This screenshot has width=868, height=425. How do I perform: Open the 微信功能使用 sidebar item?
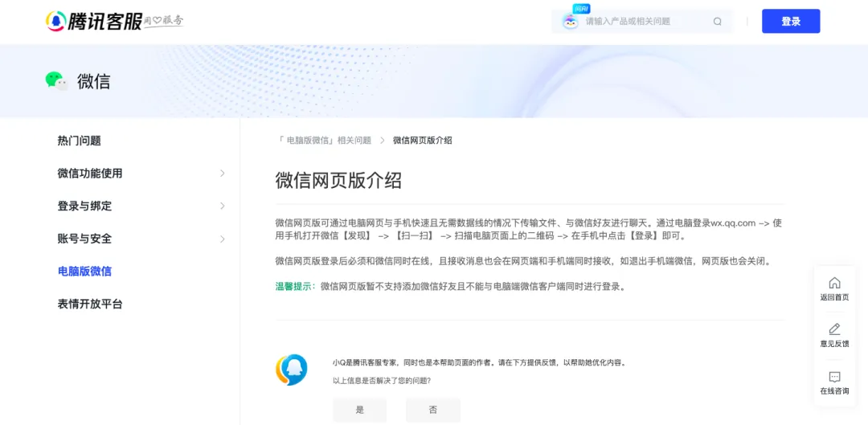tap(90, 174)
